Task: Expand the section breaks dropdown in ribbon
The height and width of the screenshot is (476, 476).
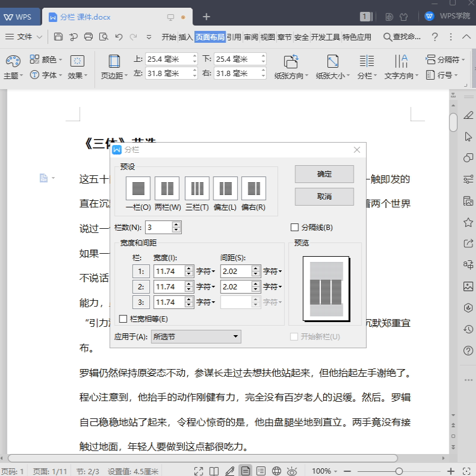Action: [445, 59]
